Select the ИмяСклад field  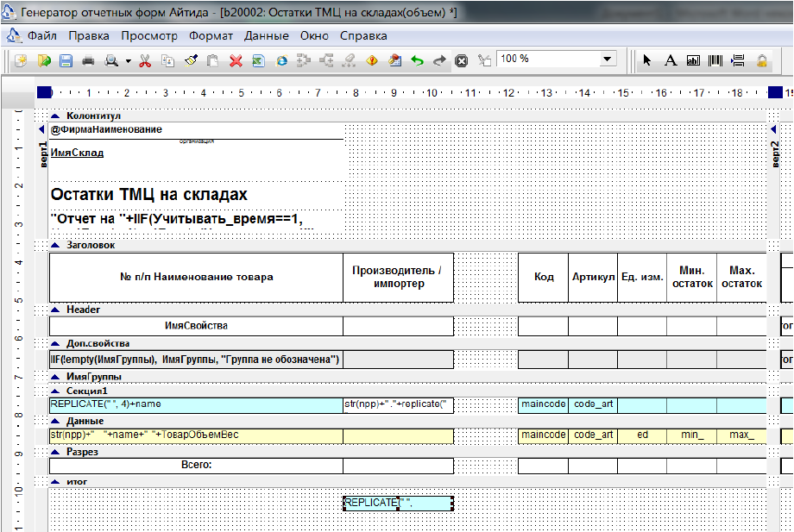pos(77,153)
